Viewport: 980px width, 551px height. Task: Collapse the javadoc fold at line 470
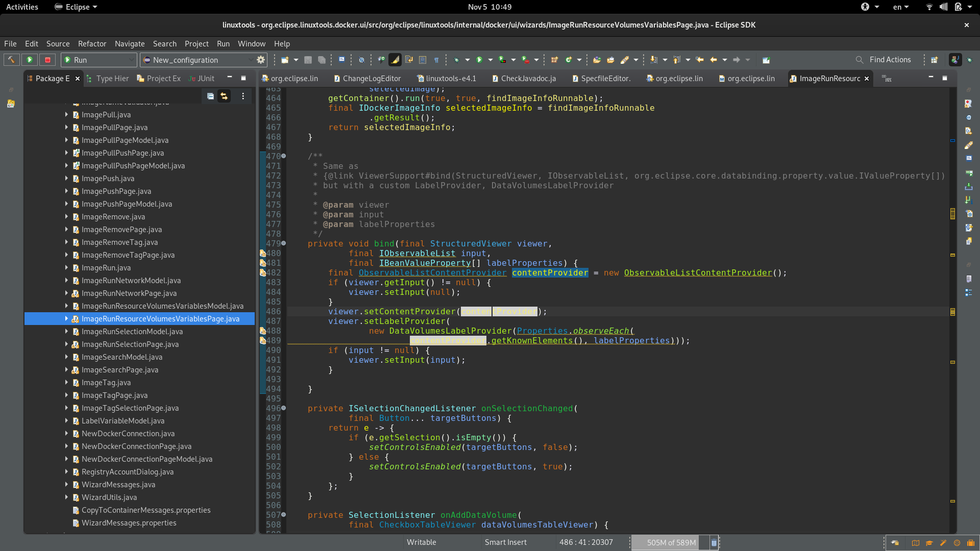[x=284, y=156]
